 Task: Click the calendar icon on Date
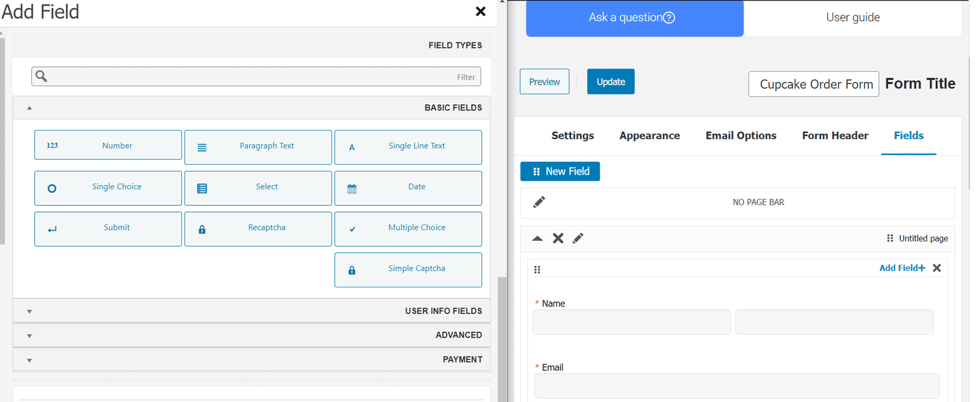[352, 189]
